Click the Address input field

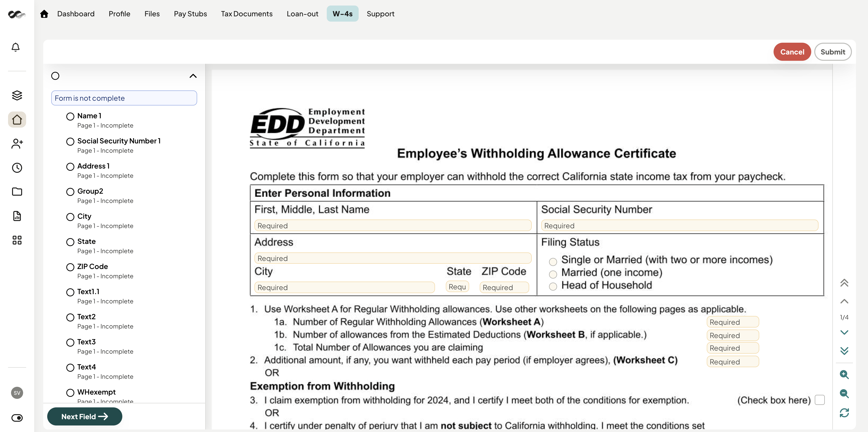(x=393, y=258)
